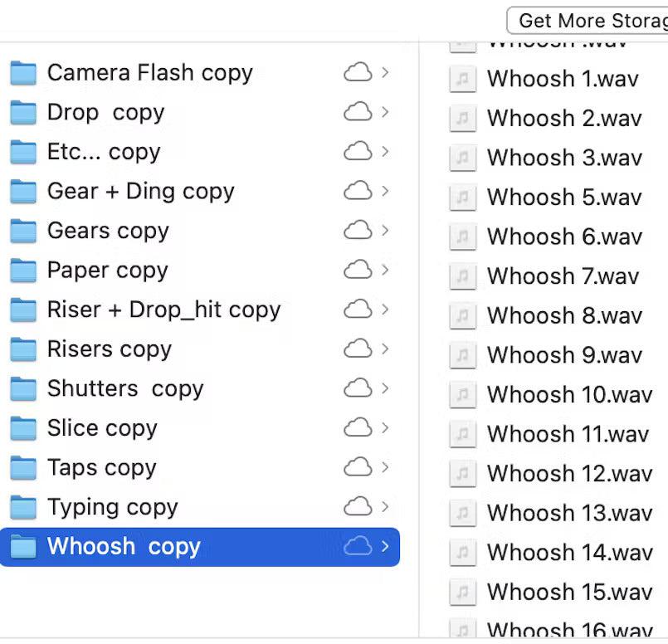Viewport: 668px width, 644px height.
Task: Click the music note icon for Whoosh 10.wav
Action: coord(461,395)
